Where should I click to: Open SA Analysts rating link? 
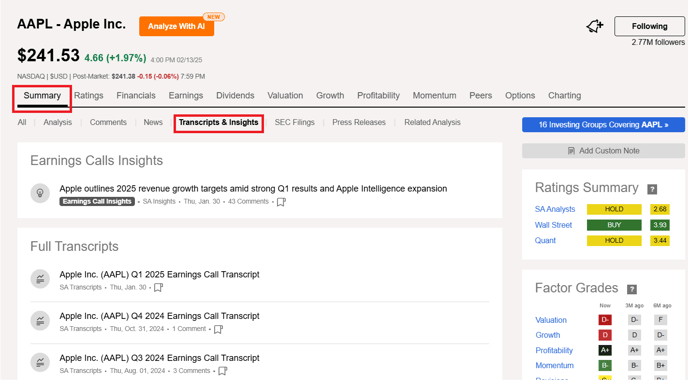(555, 209)
